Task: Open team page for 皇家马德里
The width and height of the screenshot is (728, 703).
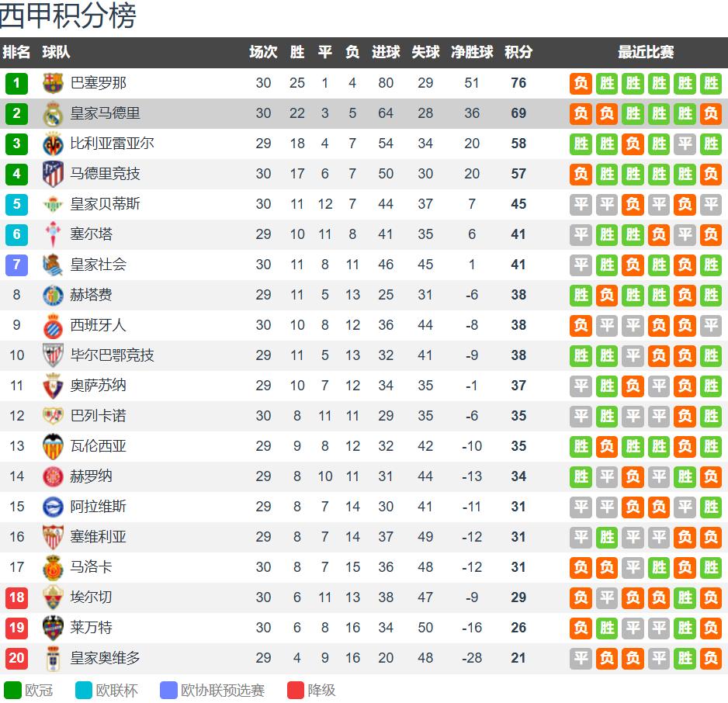Action: tap(105, 113)
